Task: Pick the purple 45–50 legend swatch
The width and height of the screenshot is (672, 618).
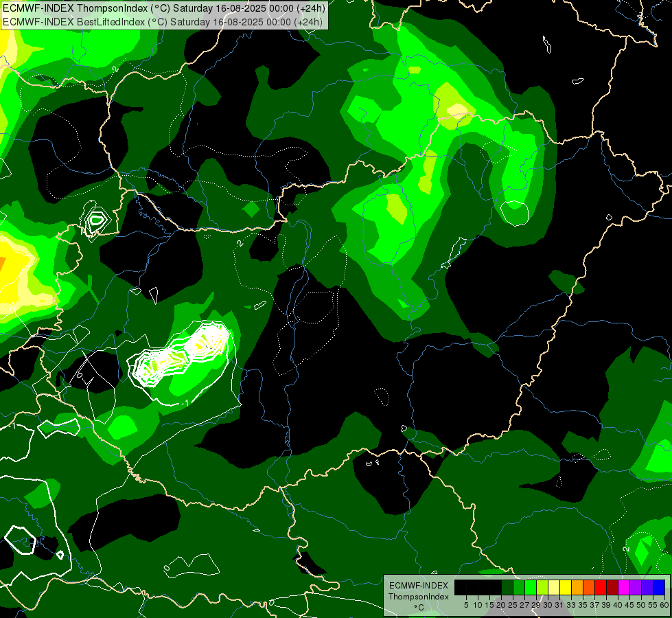Action: point(636,587)
